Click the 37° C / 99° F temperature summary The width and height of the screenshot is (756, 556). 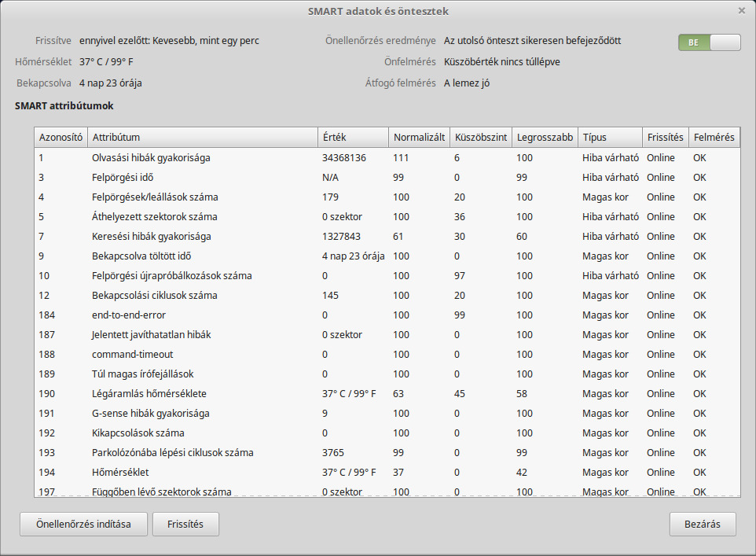pos(106,62)
